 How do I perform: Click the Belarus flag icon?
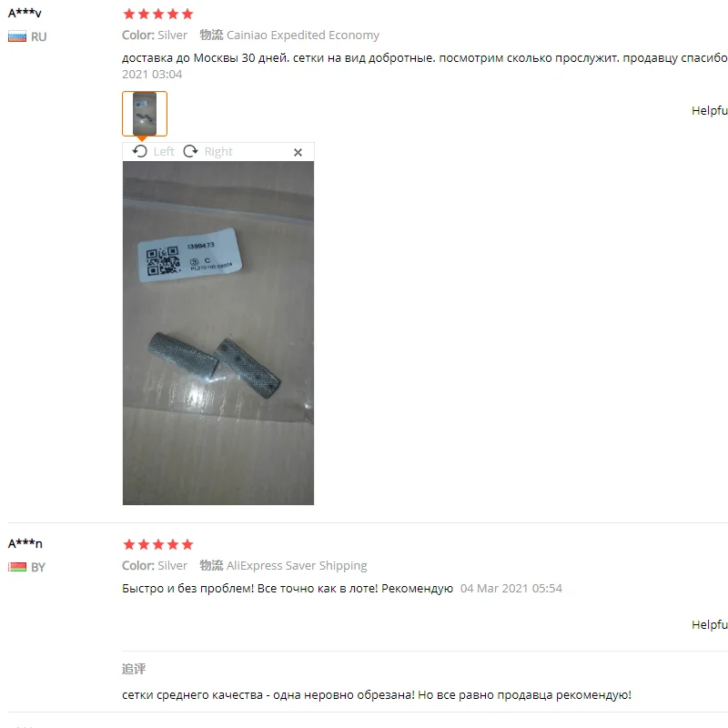click(x=17, y=567)
